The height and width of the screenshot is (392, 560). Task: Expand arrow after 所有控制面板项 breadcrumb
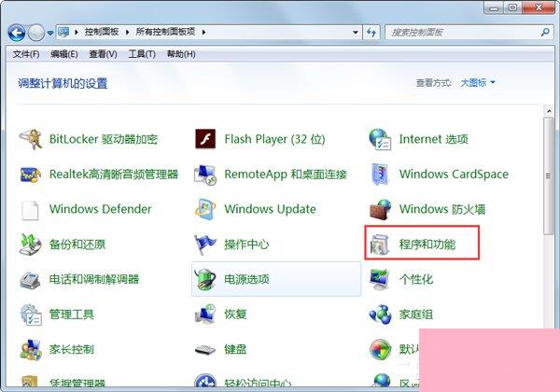[203, 32]
